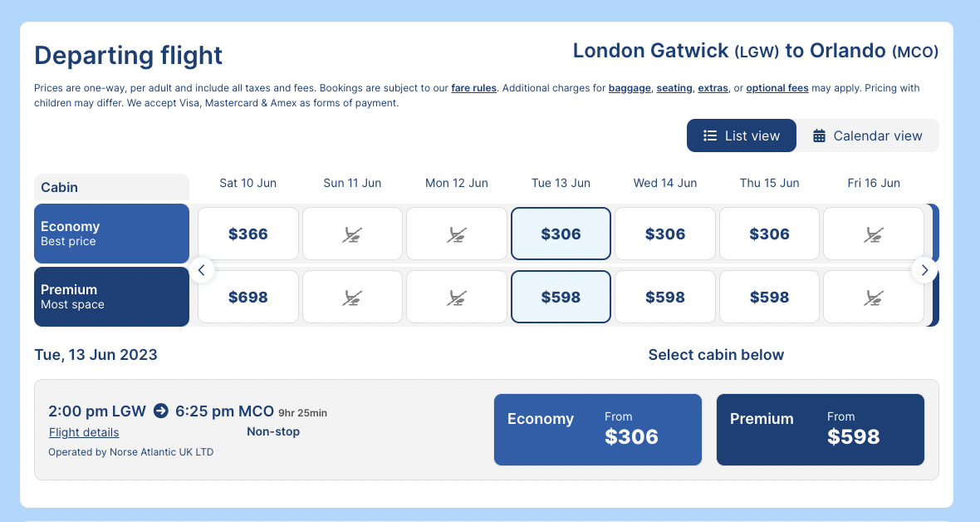Select Premium $698 fare on Sat 10 Jun
The width and height of the screenshot is (980, 522).
[247, 297]
